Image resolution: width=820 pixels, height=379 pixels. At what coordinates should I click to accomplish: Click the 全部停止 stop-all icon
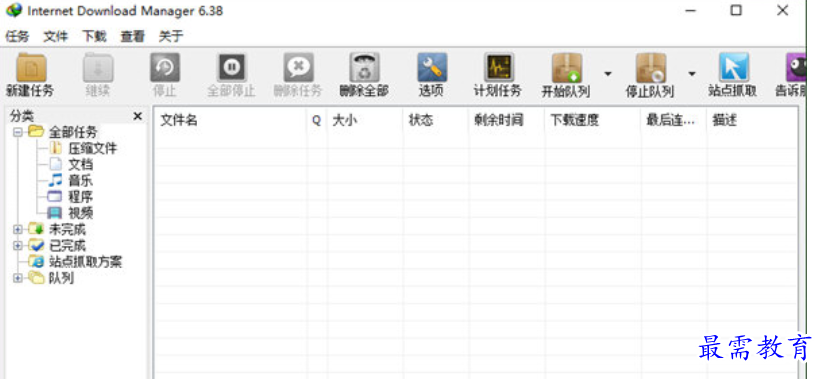(231, 68)
